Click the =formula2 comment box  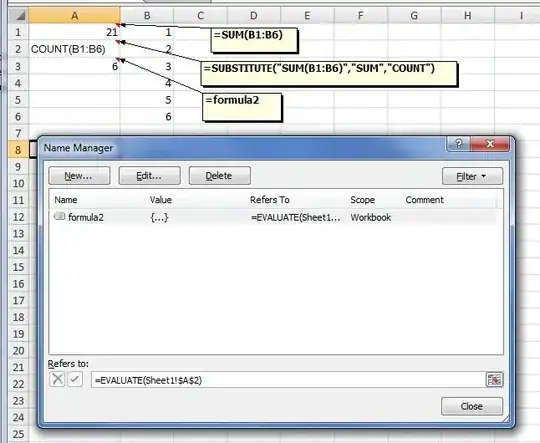pos(242,107)
